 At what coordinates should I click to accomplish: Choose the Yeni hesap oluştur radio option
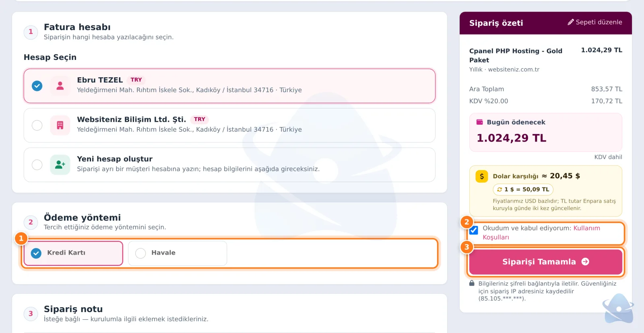click(37, 164)
